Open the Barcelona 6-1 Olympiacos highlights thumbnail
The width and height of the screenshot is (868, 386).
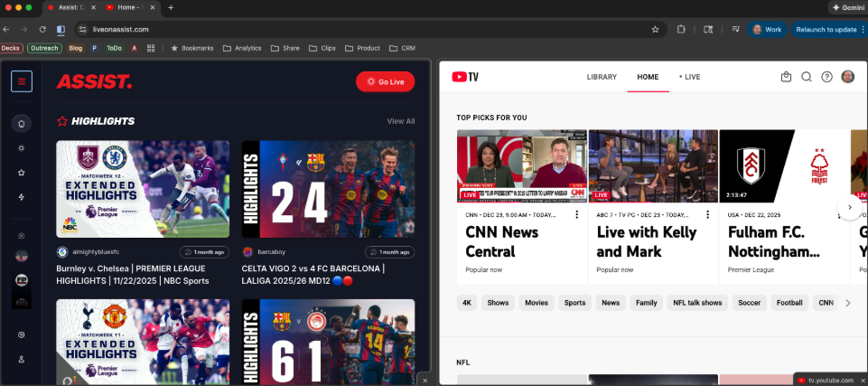click(328, 343)
